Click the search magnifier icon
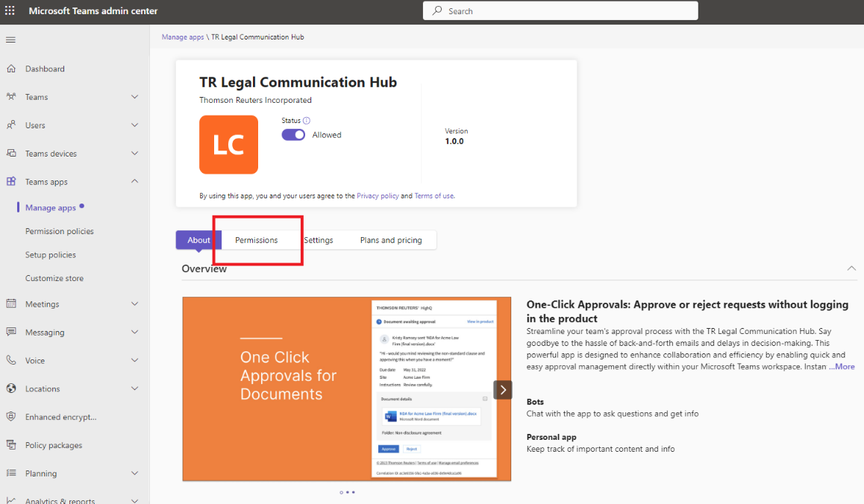Screen dimensions: 864x504 point(437,10)
